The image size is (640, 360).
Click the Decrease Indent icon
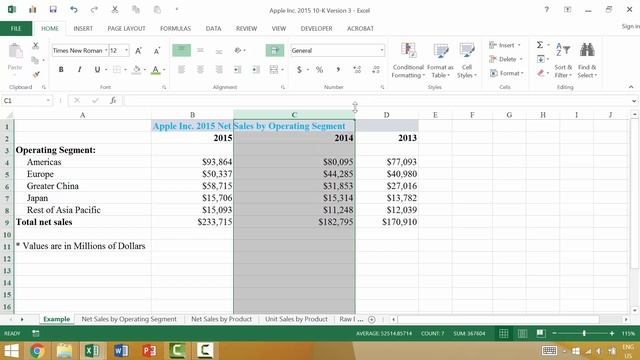click(x=237, y=70)
